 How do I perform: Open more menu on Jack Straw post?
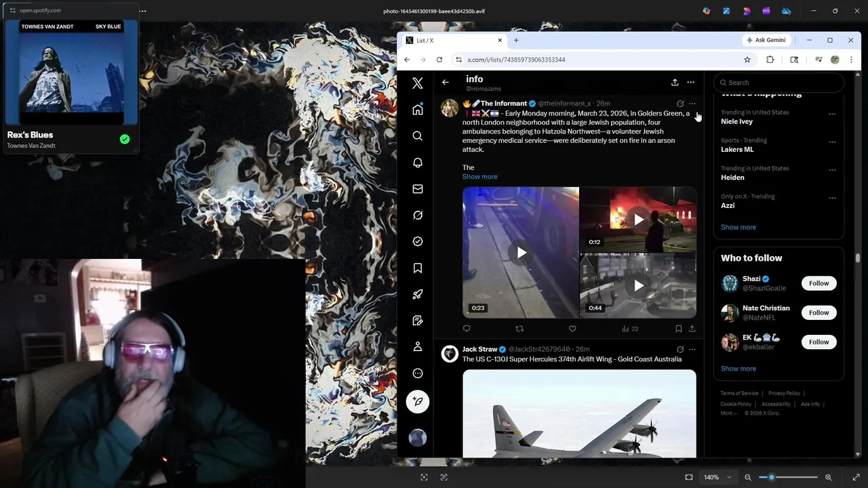click(692, 350)
